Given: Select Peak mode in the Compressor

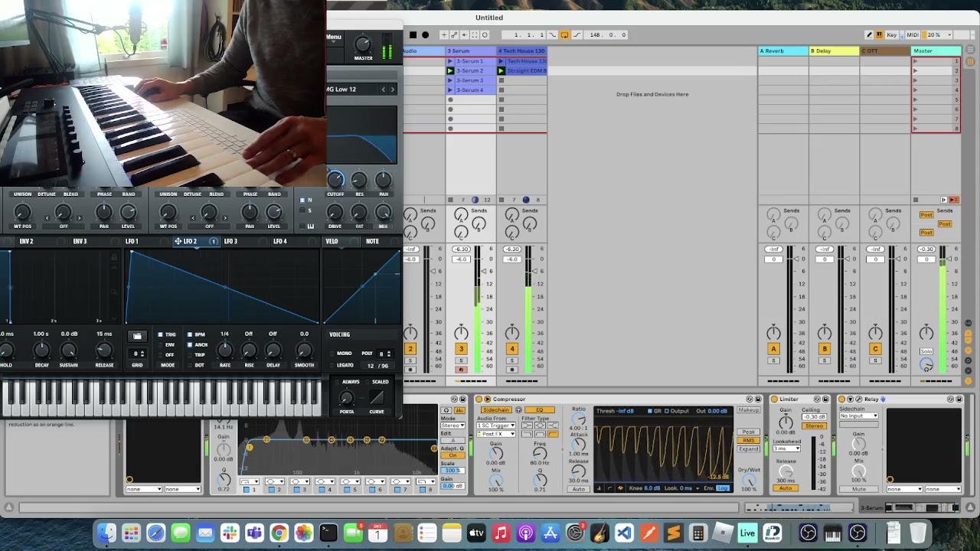Looking at the screenshot, I should pos(748,432).
